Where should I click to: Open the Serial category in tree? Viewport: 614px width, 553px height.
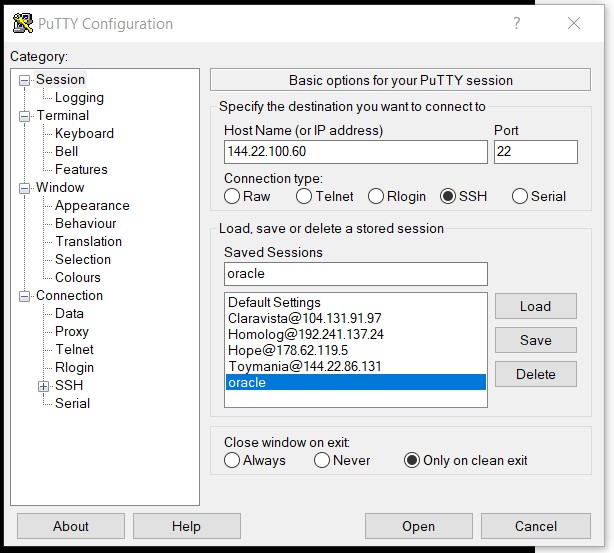pyautogui.click(x=72, y=404)
